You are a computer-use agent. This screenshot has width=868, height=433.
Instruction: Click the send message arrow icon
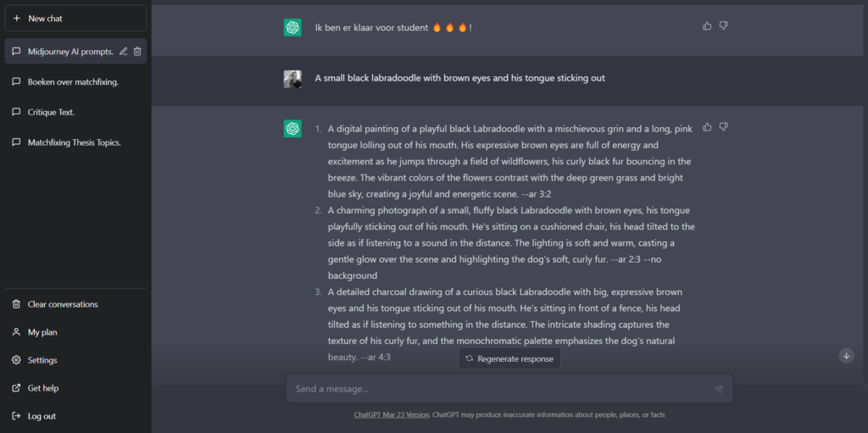(719, 389)
